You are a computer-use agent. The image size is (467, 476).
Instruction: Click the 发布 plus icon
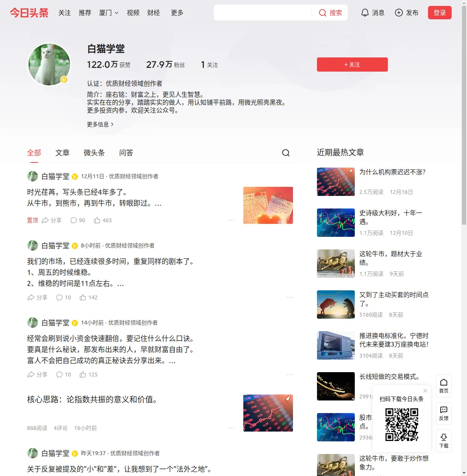(x=407, y=13)
